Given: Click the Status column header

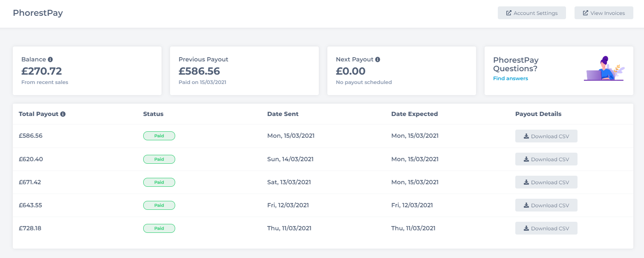Looking at the screenshot, I should coord(153,114).
